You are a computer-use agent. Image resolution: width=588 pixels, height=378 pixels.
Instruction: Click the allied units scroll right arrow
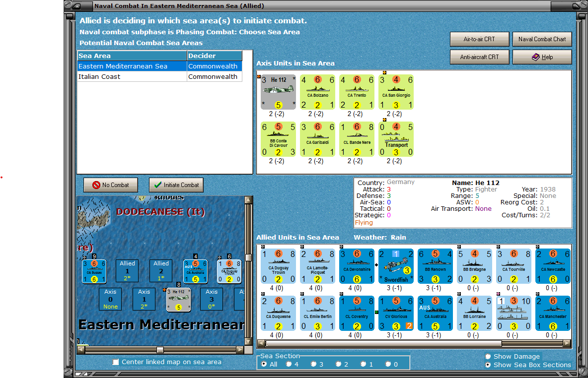(x=567, y=343)
